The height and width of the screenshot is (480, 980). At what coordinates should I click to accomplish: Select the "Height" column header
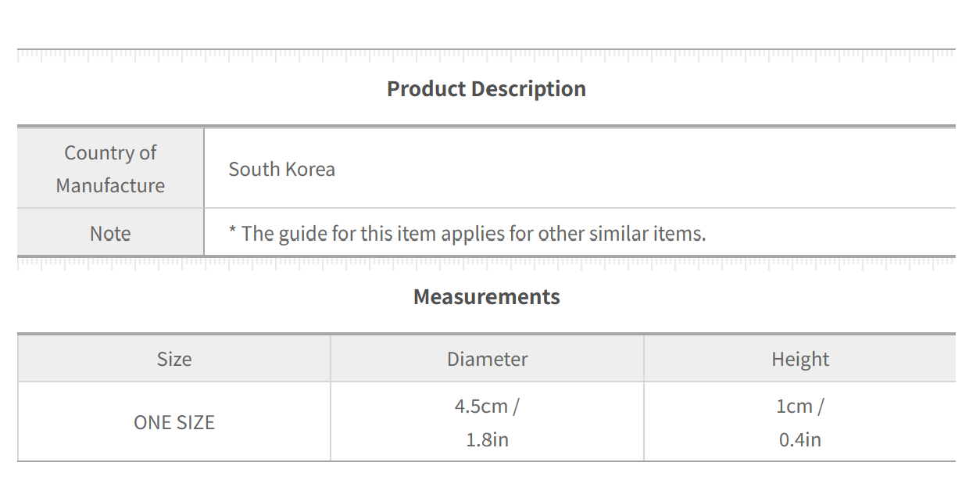(x=800, y=360)
